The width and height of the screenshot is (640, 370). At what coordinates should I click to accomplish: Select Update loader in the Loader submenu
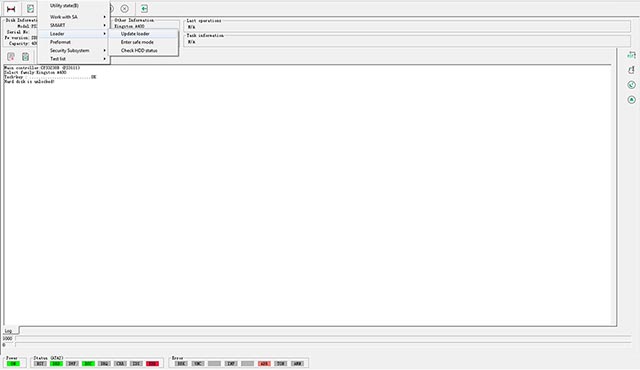pyautogui.click(x=143, y=34)
